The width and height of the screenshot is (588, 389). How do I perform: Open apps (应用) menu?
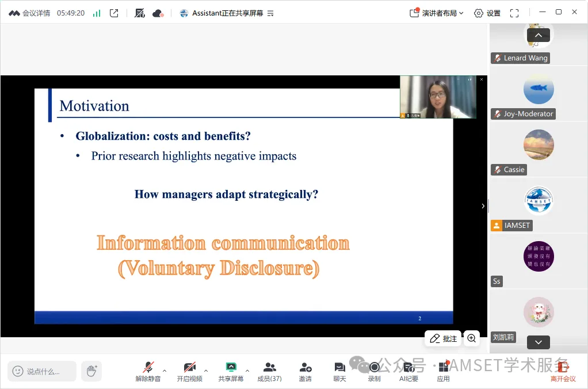tap(443, 371)
